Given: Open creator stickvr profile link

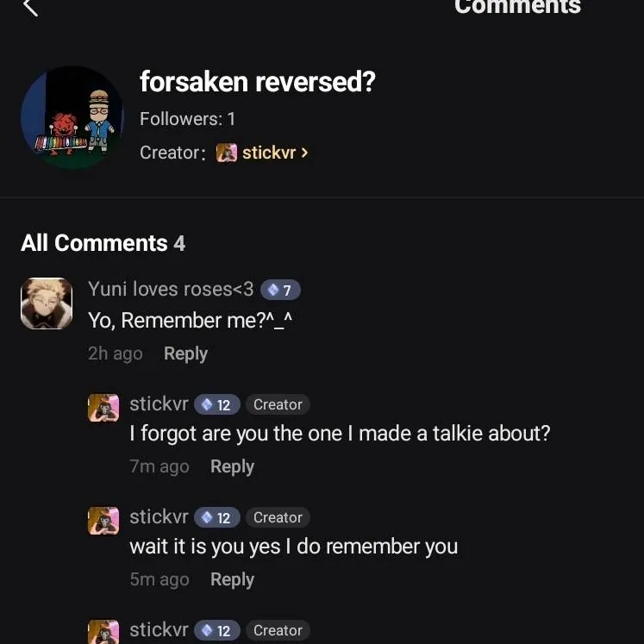Looking at the screenshot, I should (268, 153).
